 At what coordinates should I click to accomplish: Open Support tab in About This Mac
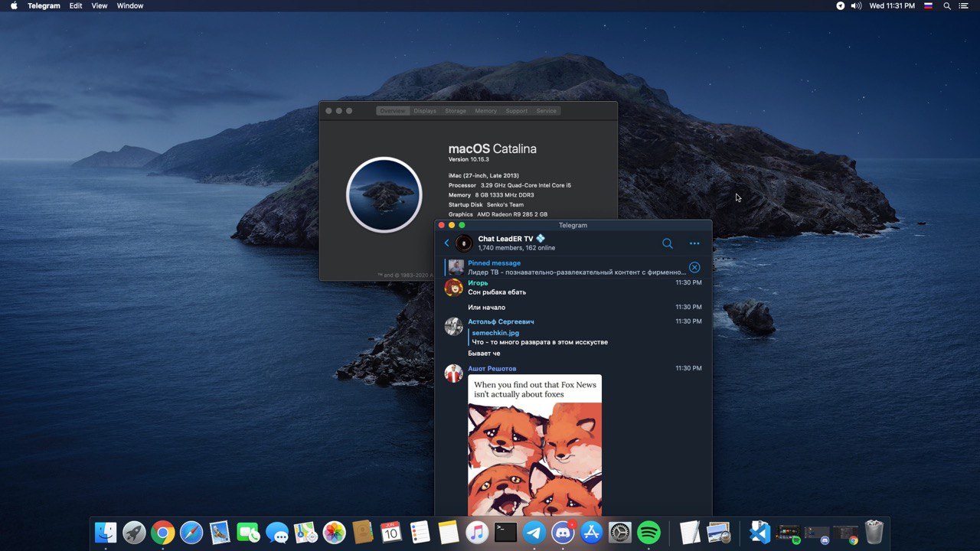(x=517, y=111)
